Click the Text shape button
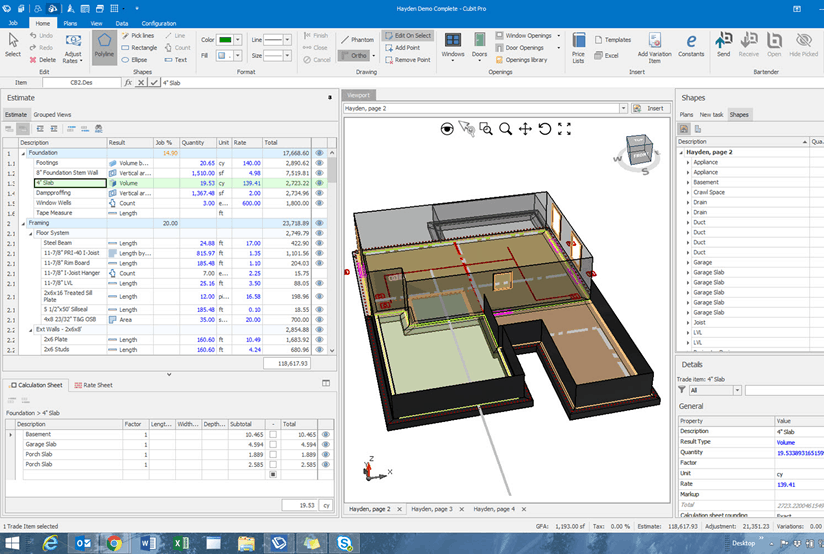The image size is (824, 554). tap(176, 60)
